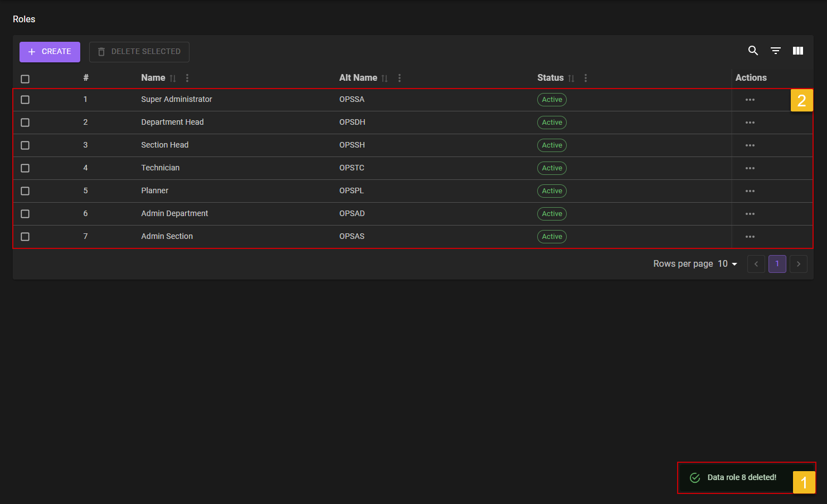The height and width of the screenshot is (504, 827).
Task: Toggle the select-all header checkbox
Action: point(25,79)
